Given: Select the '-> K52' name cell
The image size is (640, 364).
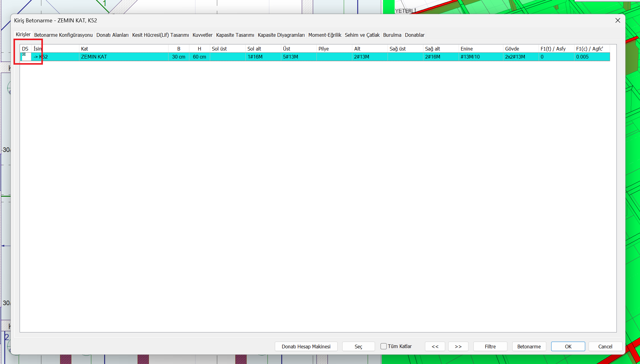Looking at the screenshot, I should click(x=55, y=57).
